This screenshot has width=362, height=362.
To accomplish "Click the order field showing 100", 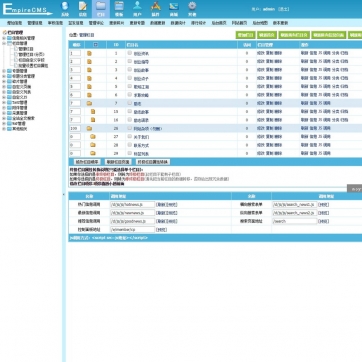I will pyautogui.click(x=75, y=128).
